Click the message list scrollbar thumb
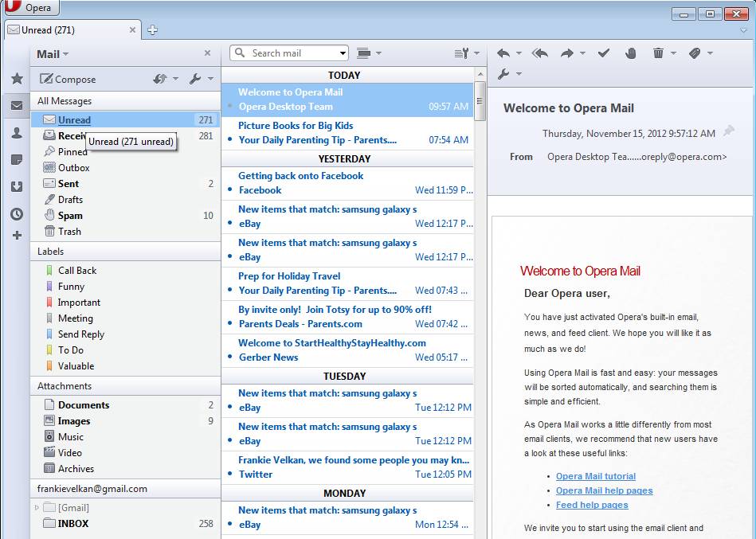The height and width of the screenshot is (539, 756). pyautogui.click(x=480, y=101)
